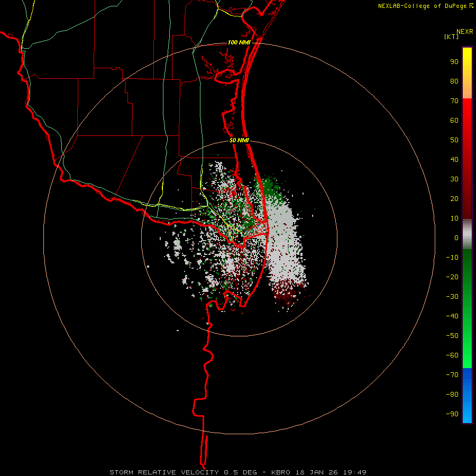
Task: Click the NEXLAB-College of DuPage header text
Action: coord(422,6)
